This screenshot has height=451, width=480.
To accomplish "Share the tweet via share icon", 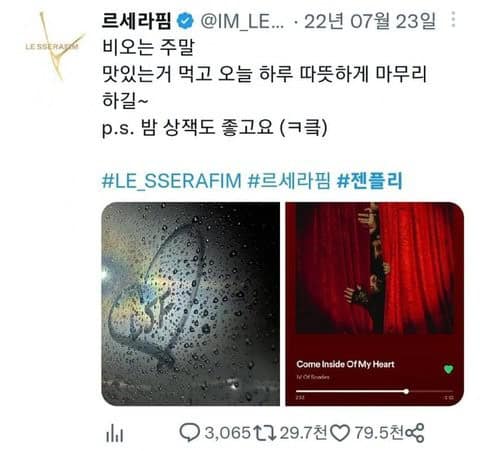I will 414,433.
